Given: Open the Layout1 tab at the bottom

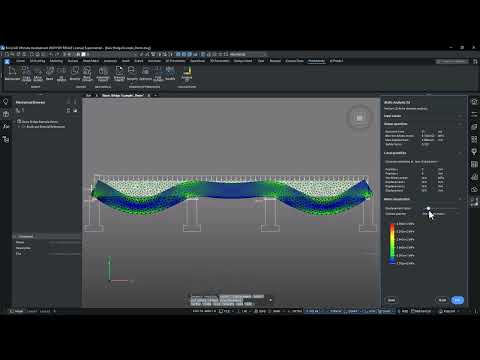Looking at the screenshot, I should 32,311.
